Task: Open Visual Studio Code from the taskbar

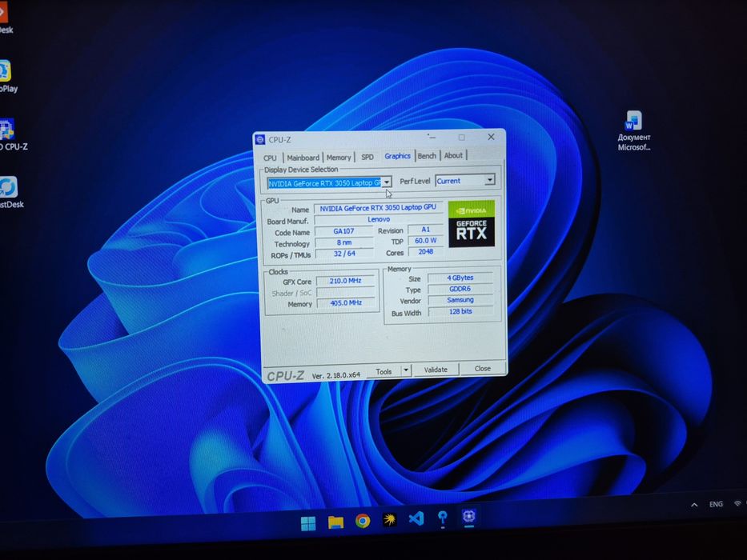Action: point(416,518)
